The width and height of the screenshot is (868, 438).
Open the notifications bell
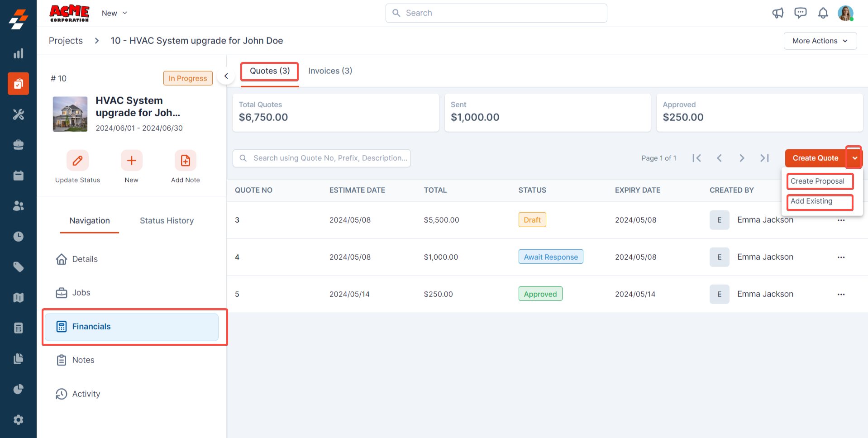823,13
